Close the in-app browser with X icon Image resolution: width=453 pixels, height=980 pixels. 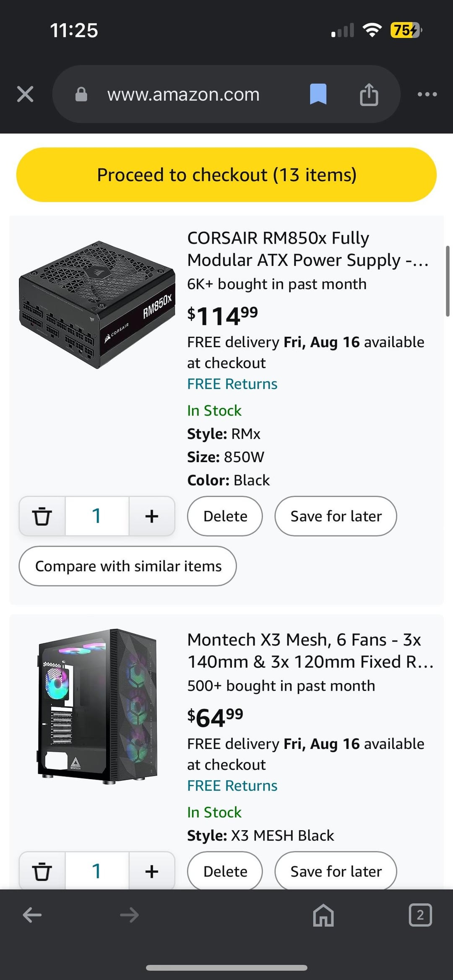point(25,94)
